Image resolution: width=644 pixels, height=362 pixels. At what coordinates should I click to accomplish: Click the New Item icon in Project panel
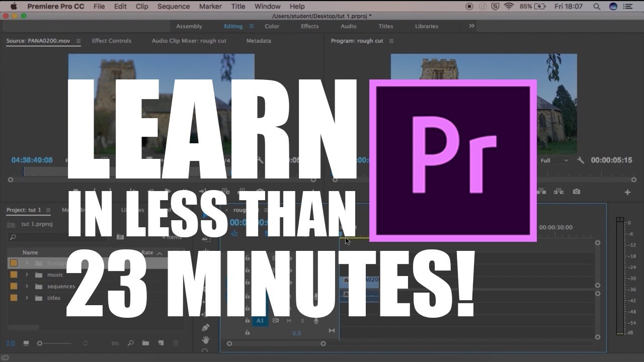(161, 343)
